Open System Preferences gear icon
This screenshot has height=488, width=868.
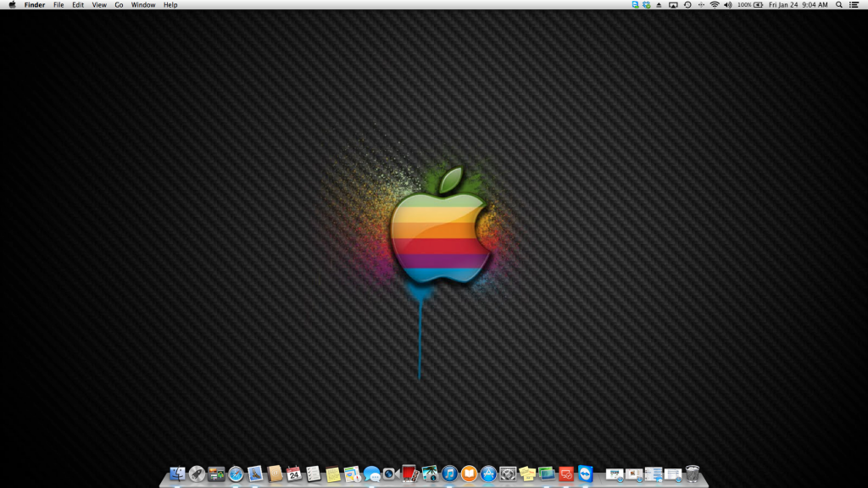(508, 474)
